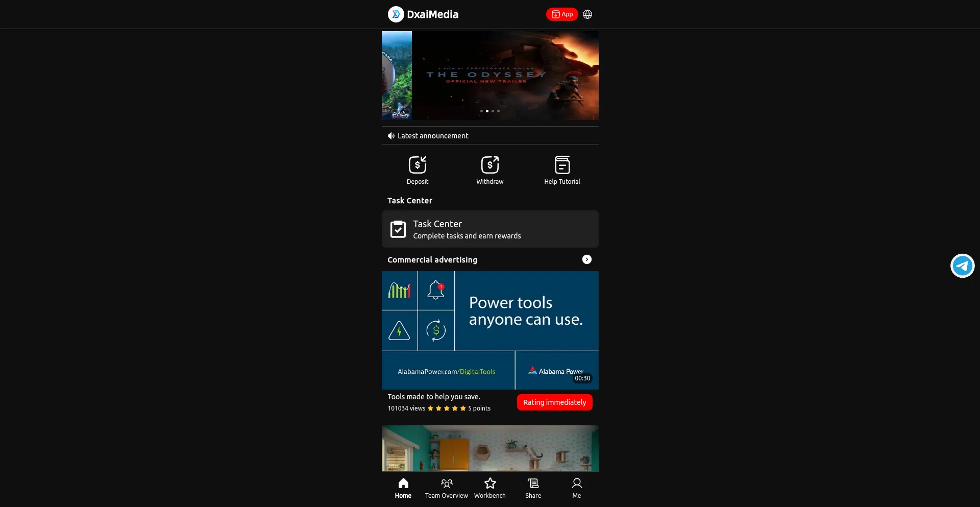Open the cat room video thumbnail

point(490,448)
